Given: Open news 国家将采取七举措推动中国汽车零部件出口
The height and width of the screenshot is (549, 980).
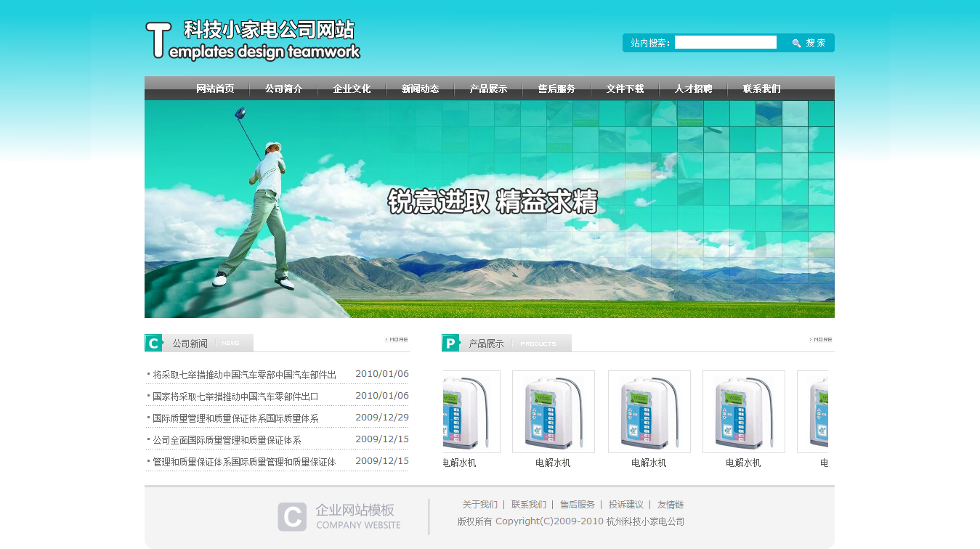Looking at the screenshot, I should pyautogui.click(x=235, y=396).
